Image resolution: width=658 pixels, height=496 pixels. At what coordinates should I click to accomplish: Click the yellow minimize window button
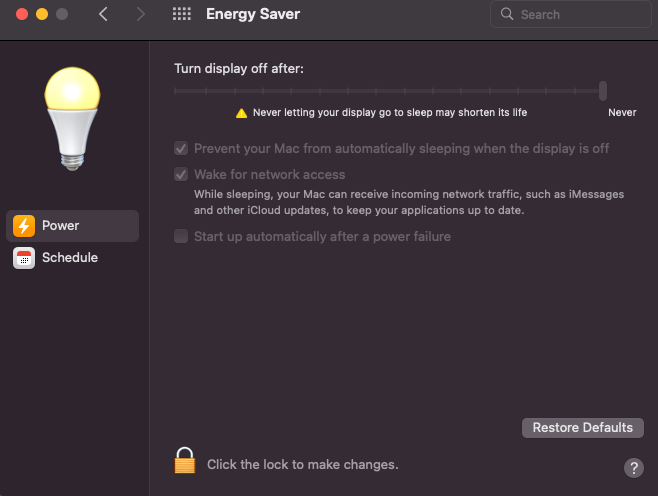click(x=41, y=15)
